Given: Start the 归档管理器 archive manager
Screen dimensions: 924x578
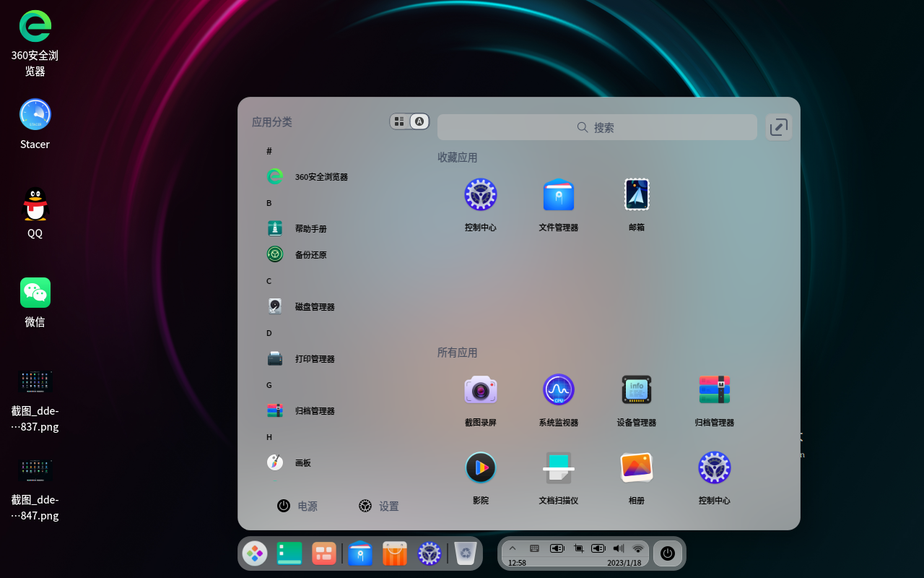Looking at the screenshot, I should 714,389.
